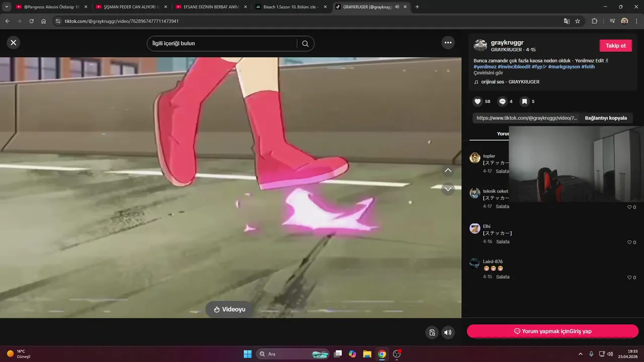Open Chrome profile avatar
Viewport: 644px width, 362px height.
tap(624, 21)
